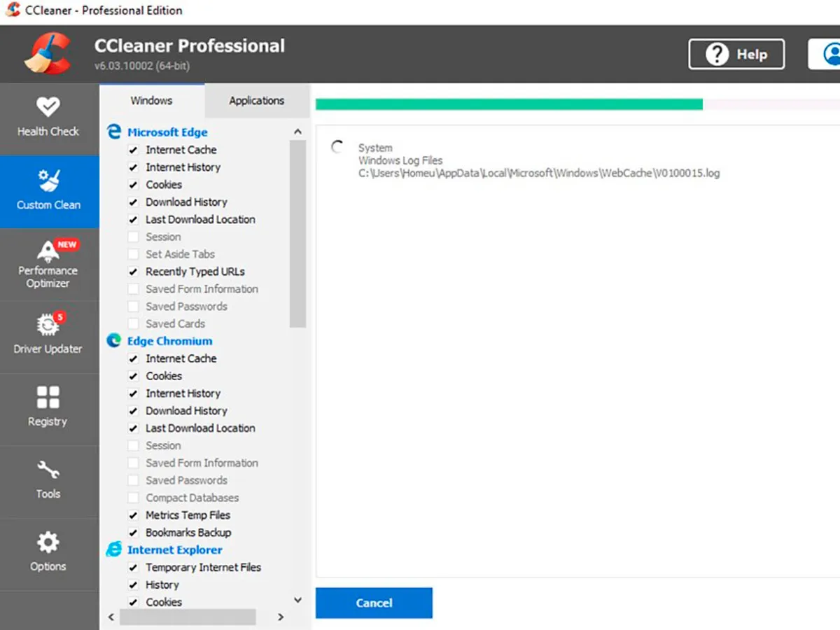This screenshot has height=630, width=840.
Task: Uncheck History under Internet Explorer
Action: [x=133, y=584]
